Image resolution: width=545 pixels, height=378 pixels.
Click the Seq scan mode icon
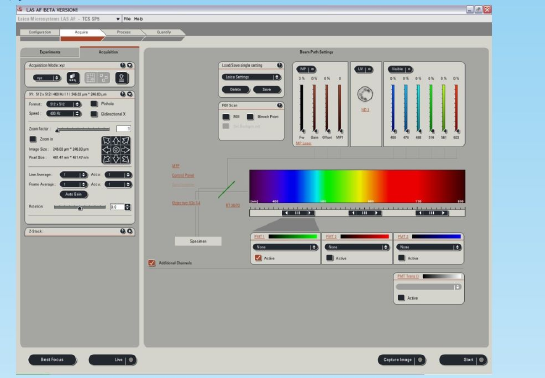coord(73,78)
